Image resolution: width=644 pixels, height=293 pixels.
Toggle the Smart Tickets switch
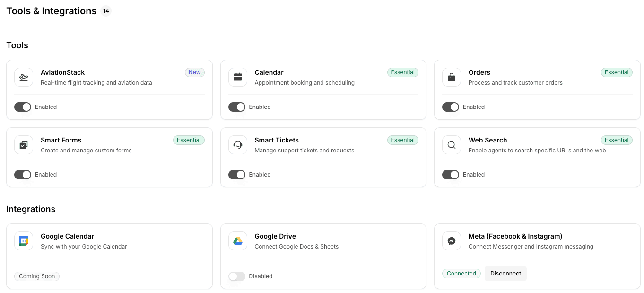point(237,175)
